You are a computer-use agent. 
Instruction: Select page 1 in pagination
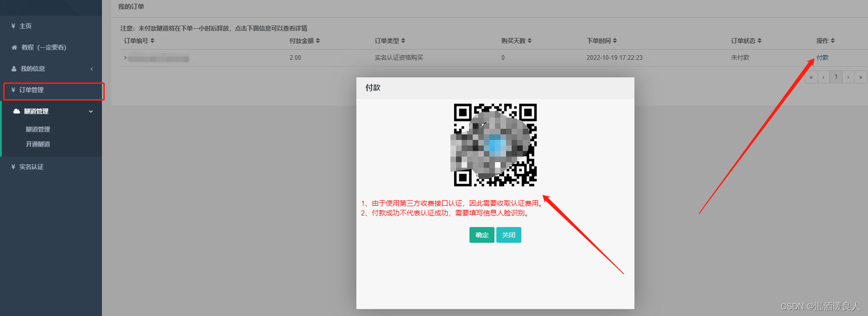point(836,77)
